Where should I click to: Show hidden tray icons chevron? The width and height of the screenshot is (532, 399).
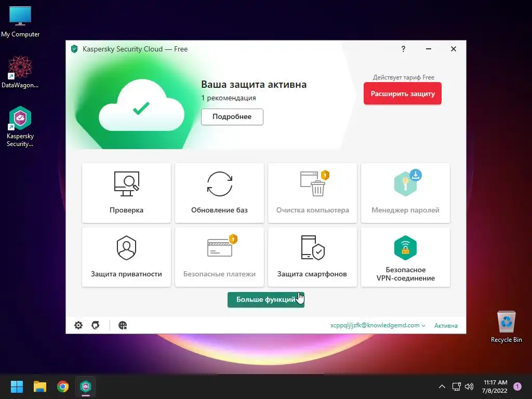442,387
